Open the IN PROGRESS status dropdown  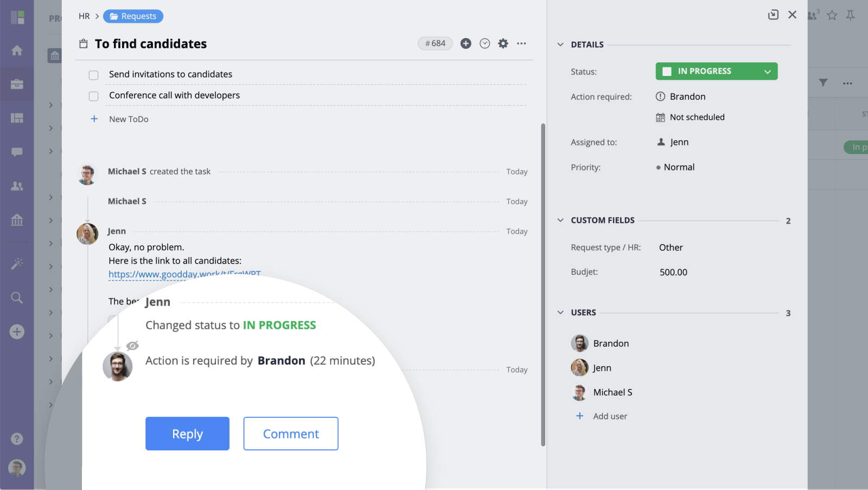tap(716, 71)
